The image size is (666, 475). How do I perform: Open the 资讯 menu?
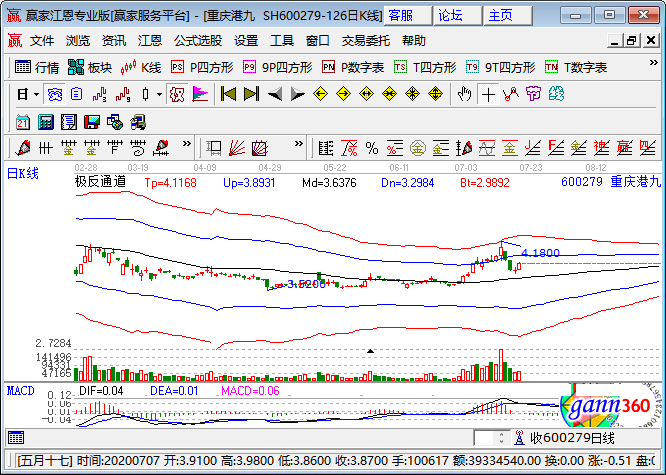click(x=114, y=41)
